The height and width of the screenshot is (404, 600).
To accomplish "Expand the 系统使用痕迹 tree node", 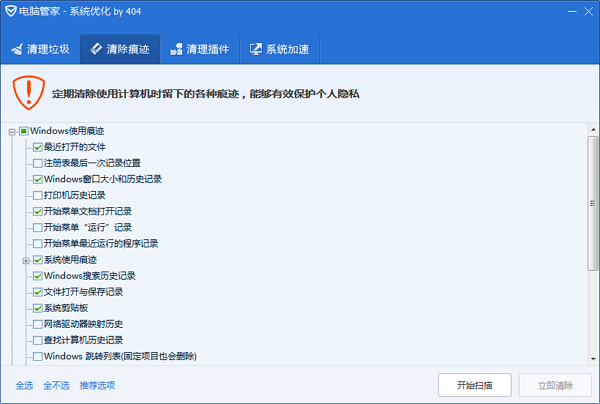I will pyautogui.click(x=26, y=261).
